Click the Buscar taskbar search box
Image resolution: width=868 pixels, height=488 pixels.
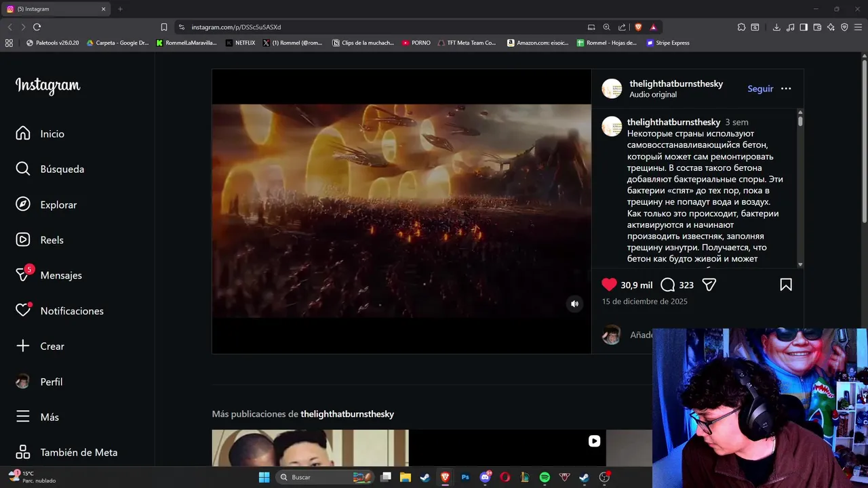click(x=325, y=477)
